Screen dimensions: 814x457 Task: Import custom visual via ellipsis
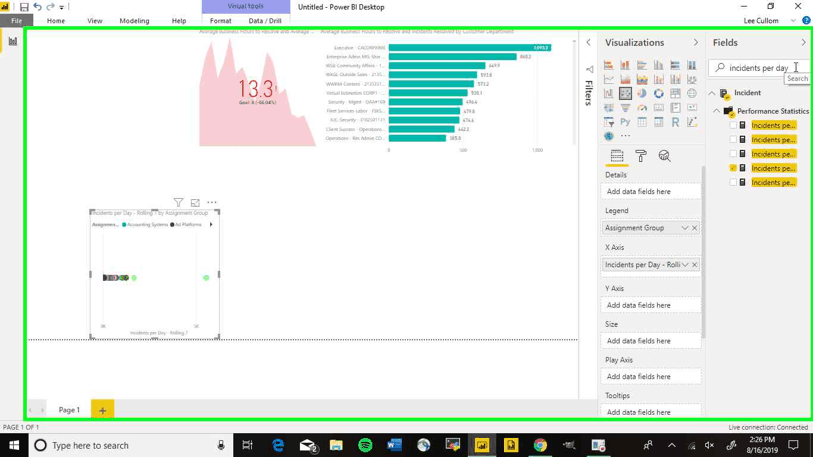(625, 136)
